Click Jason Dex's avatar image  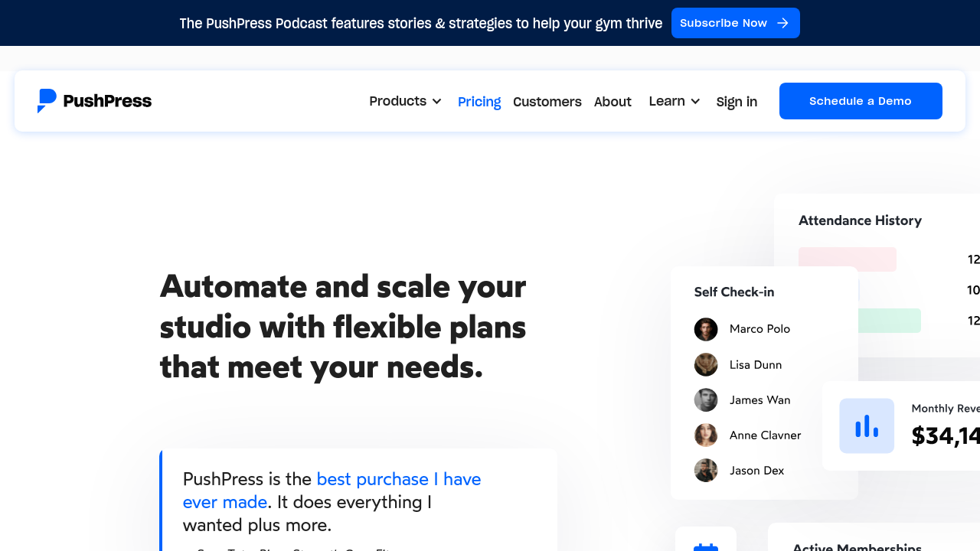point(706,471)
